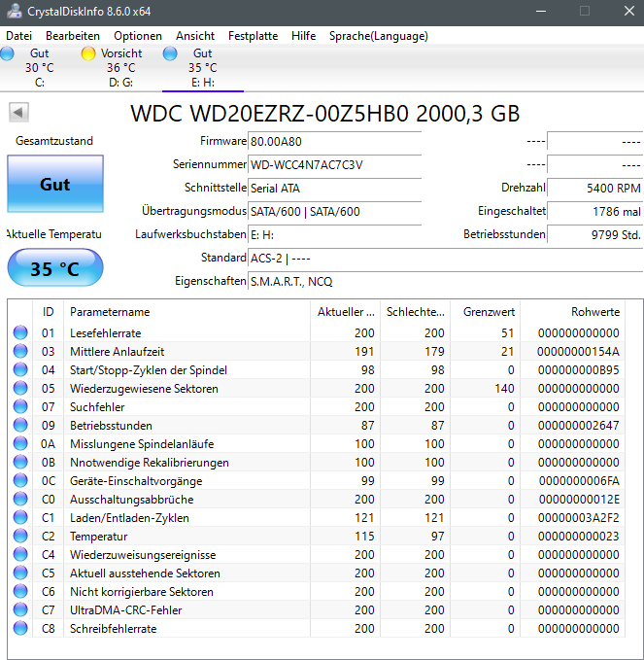The height and width of the screenshot is (660, 644).
Task: Click the Eingeschaltet value 1786 mal
Action: 594,211
